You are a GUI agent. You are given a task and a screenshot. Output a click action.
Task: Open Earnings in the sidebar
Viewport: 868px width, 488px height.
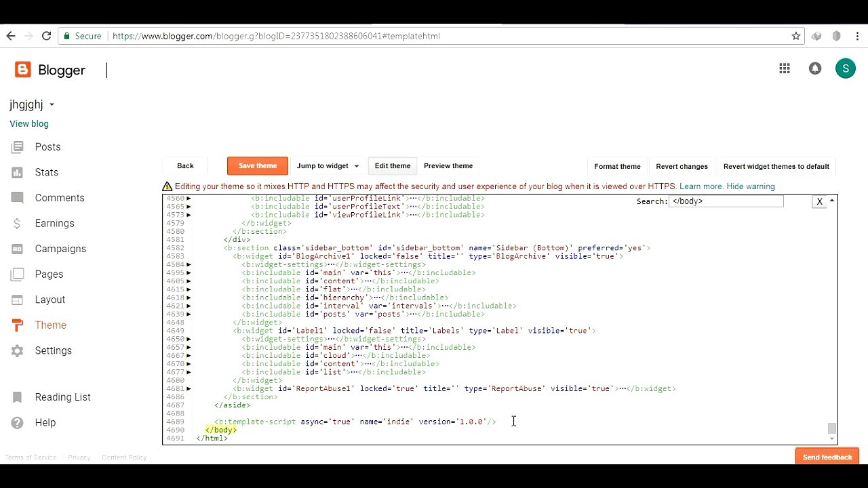[54, 223]
